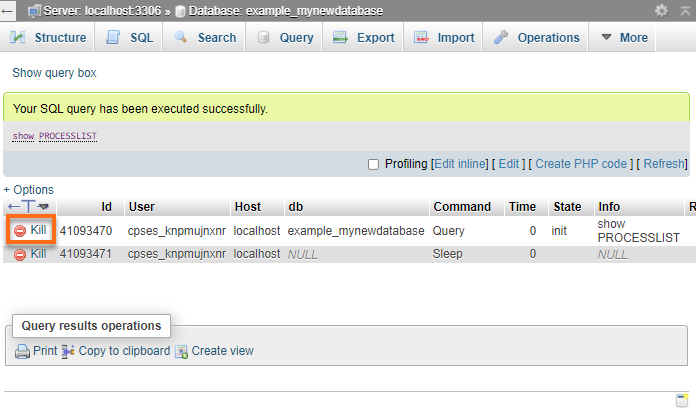Sort by the Id column header

107,207
